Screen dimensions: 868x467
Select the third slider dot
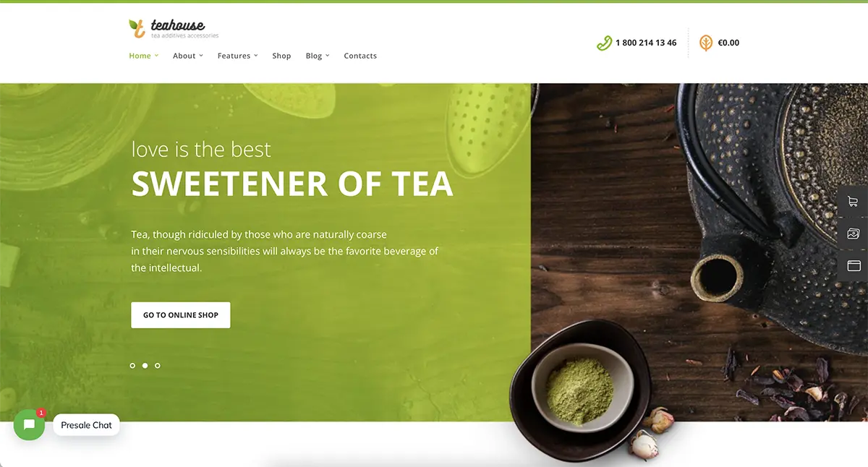click(x=158, y=366)
